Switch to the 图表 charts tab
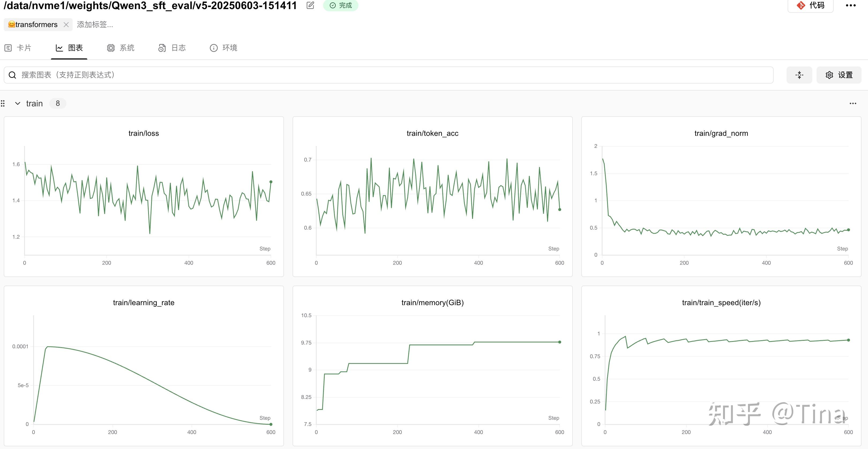 click(x=69, y=48)
